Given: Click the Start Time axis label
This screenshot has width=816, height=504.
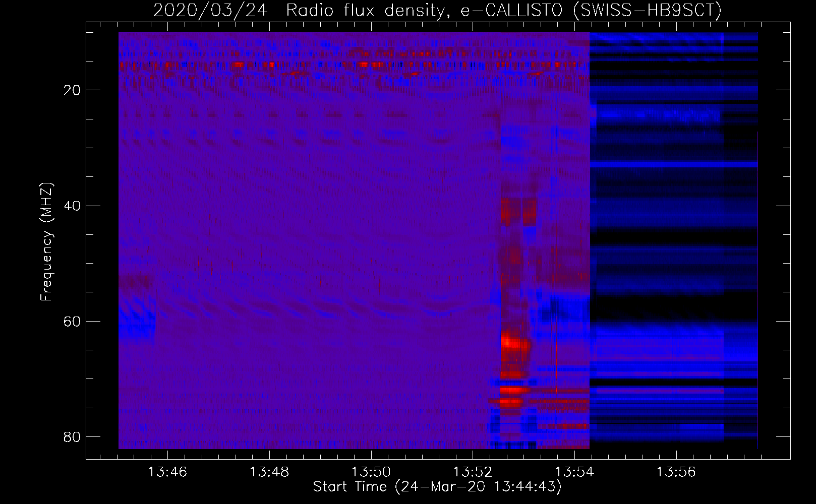Looking at the screenshot, I should point(437,487).
